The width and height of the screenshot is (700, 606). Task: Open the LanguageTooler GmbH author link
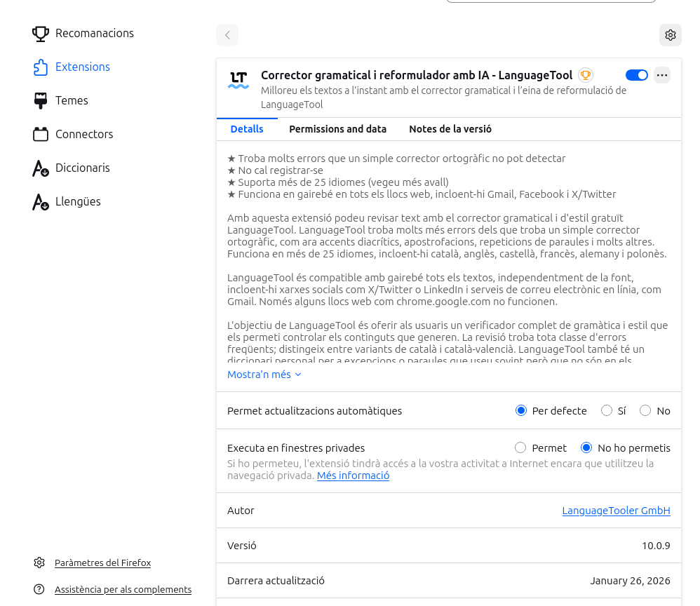tap(616, 511)
